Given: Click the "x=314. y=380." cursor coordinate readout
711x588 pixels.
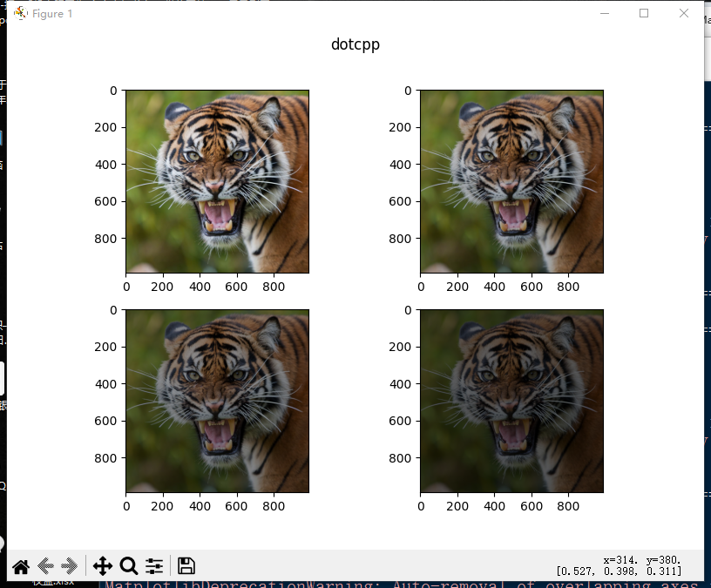Looking at the screenshot, I should [642, 560].
